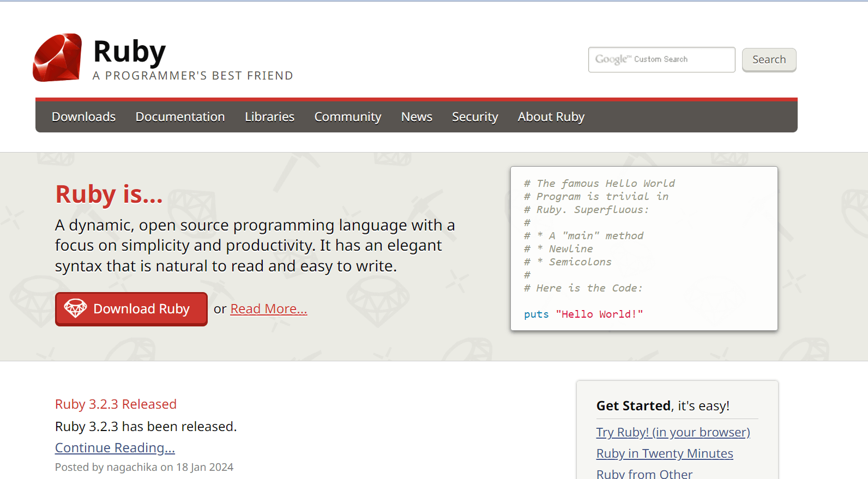Open the Libraries section

click(x=269, y=117)
